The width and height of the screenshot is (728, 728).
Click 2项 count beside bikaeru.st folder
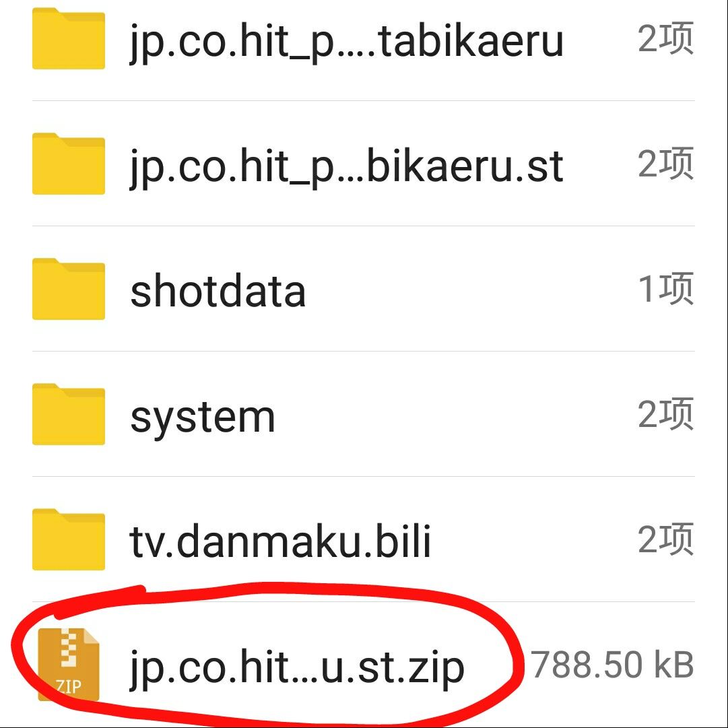666,164
